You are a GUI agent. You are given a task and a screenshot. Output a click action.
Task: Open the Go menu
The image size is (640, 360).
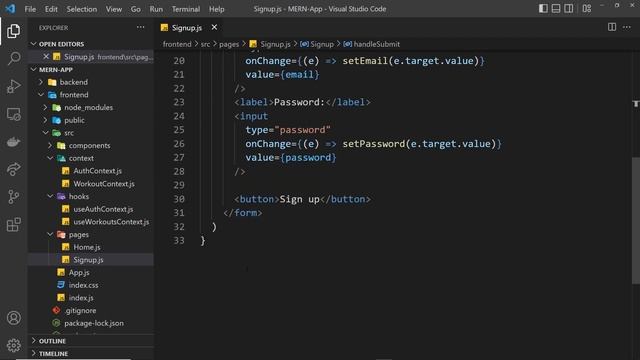[136, 9]
